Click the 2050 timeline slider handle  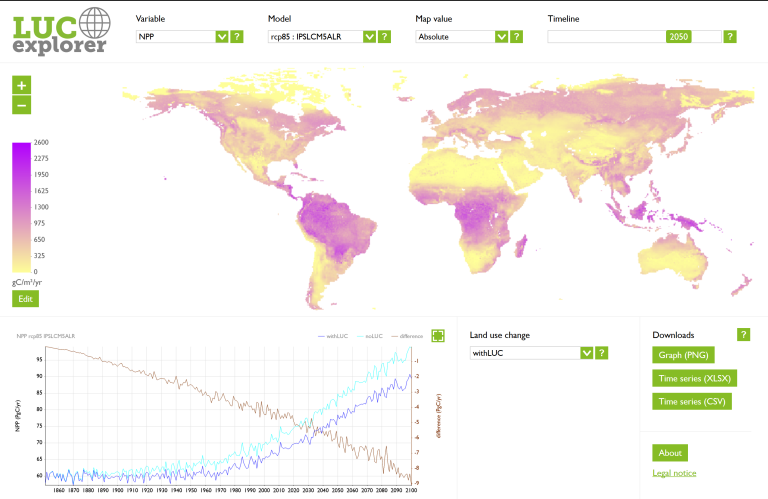pos(679,37)
